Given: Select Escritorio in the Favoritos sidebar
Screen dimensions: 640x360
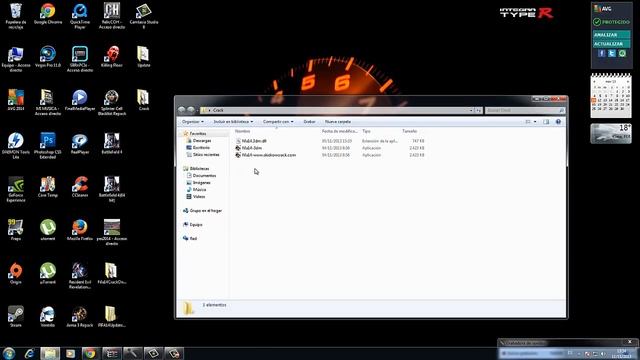Looking at the screenshot, I should pyautogui.click(x=201, y=147).
